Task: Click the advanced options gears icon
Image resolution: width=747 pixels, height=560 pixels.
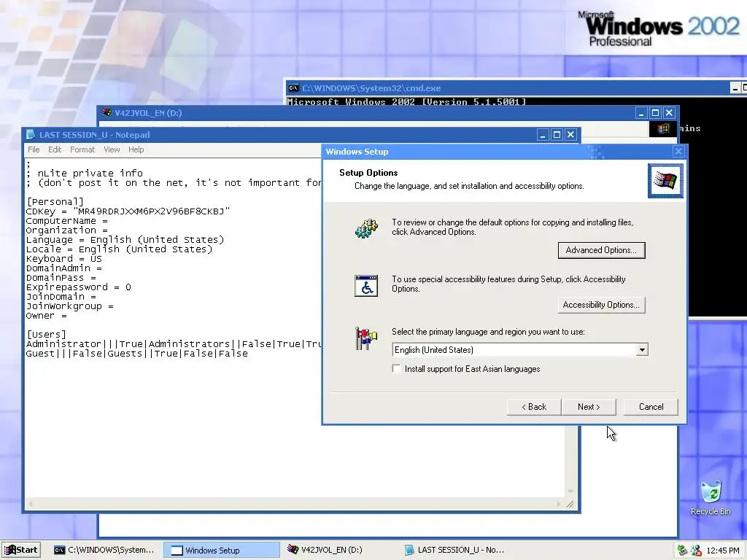Action: point(366,228)
